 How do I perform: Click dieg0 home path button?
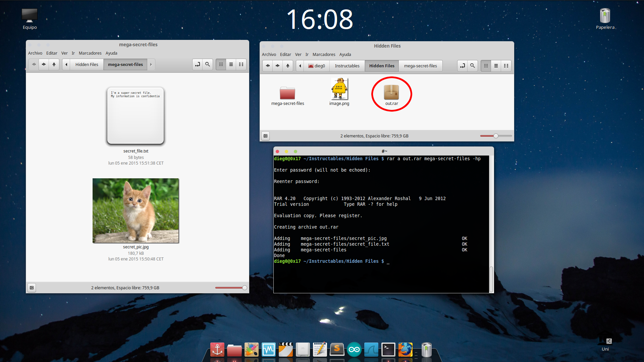point(317,66)
